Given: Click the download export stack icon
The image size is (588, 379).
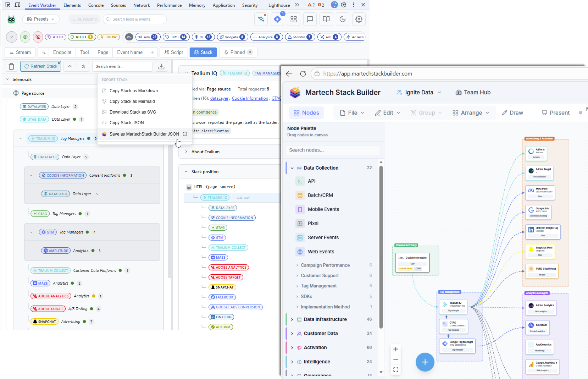Looking at the screenshot, I should coord(161,66).
